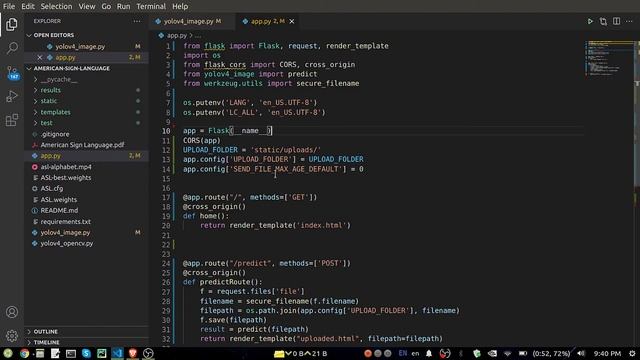Open the Search view in activity bar
The image size is (640, 360).
point(12,48)
